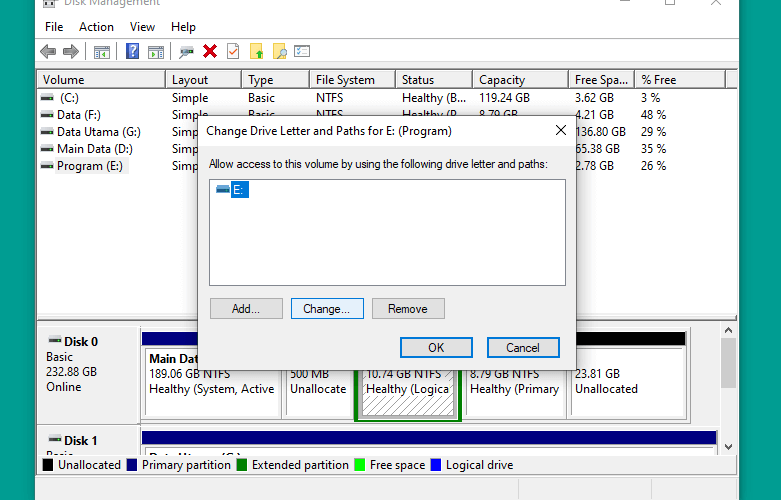Viewport: 781px width, 500px height.
Task: Open the Action menu
Action: coord(96,27)
